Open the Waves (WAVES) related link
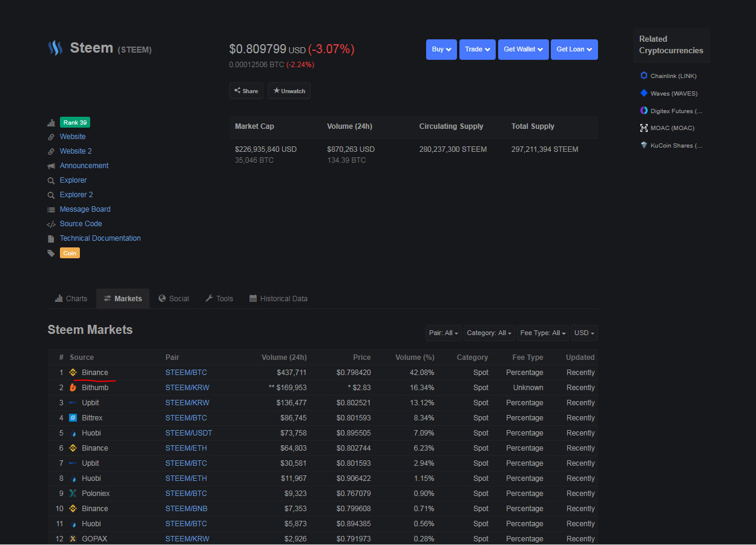The width and height of the screenshot is (756, 545). point(674,93)
